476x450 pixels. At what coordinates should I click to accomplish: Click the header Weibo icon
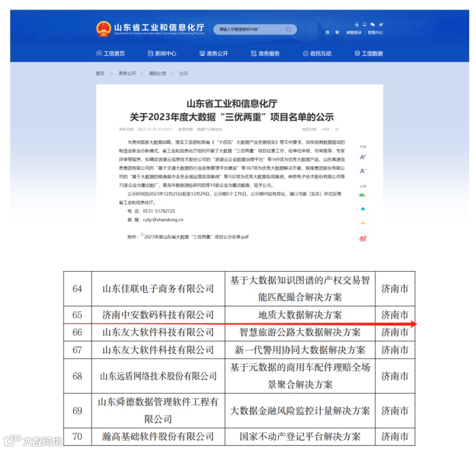pyautogui.click(x=381, y=24)
